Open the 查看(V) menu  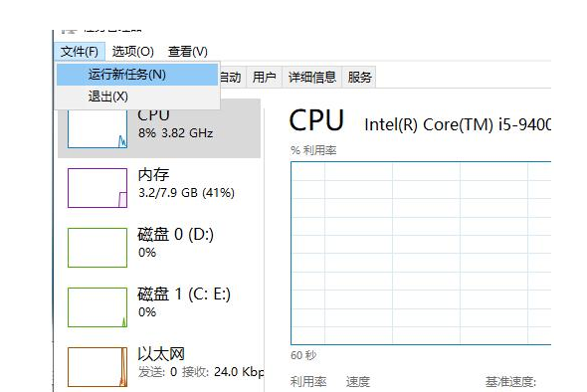pos(188,52)
